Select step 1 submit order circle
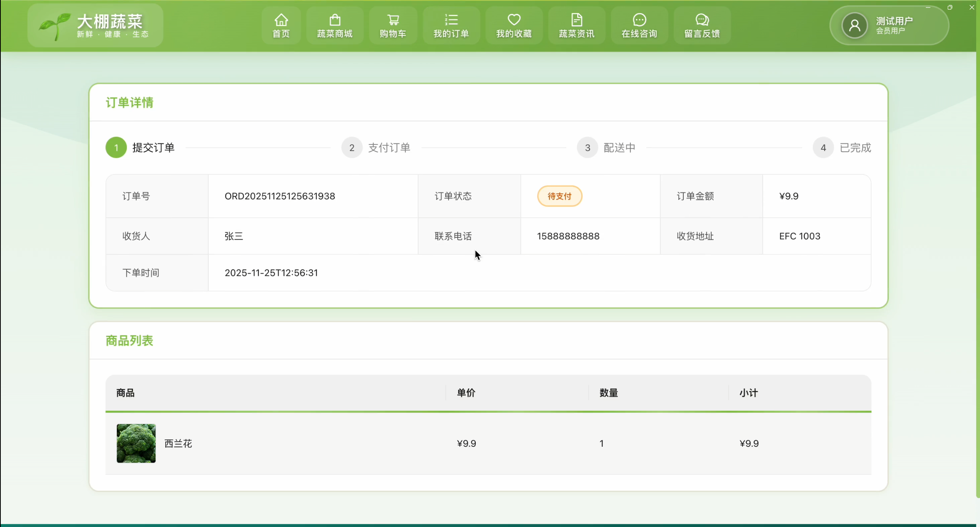 116,147
